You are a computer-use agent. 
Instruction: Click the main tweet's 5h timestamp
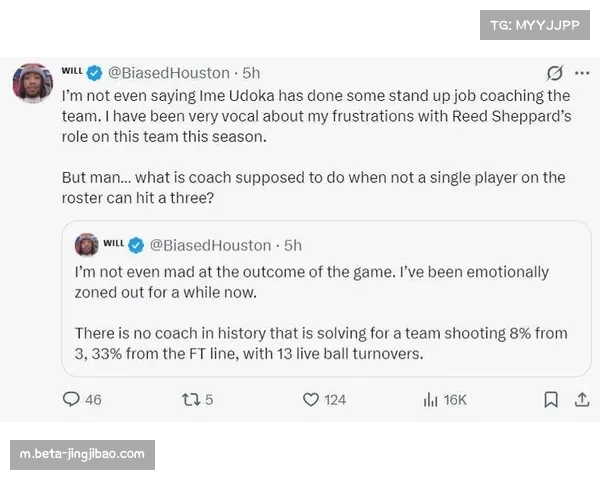point(251,73)
